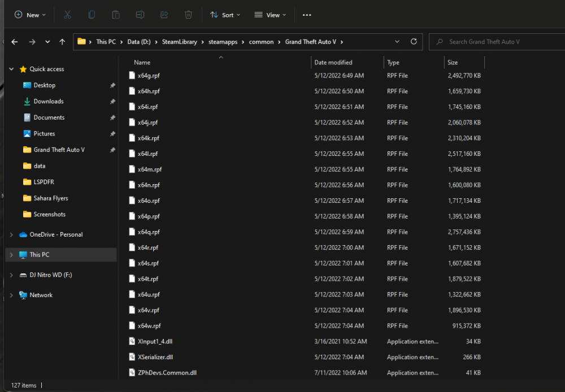The height and width of the screenshot is (392, 565).
Task: Open the View options dropdown
Action: pyautogui.click(x=270, y=15)
